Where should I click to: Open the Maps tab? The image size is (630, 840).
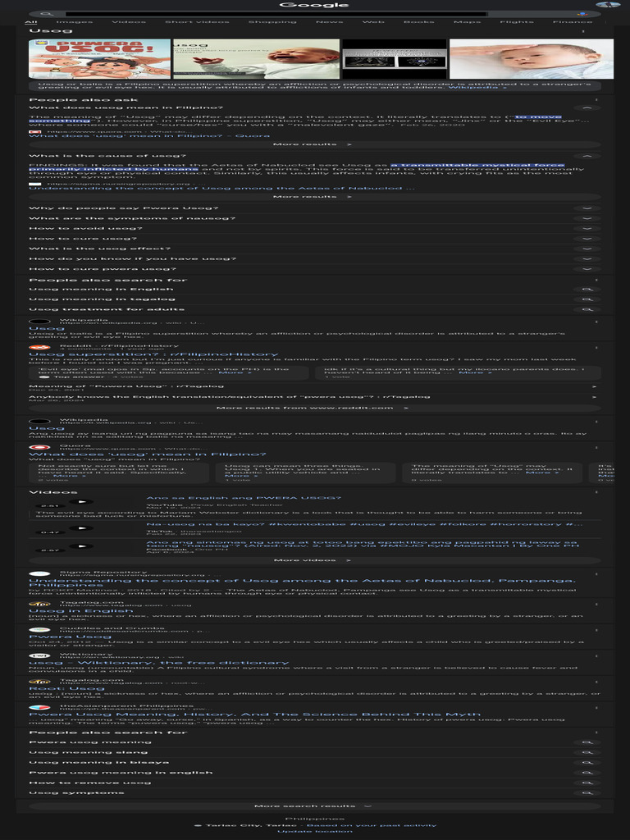(x=467, y=22)
